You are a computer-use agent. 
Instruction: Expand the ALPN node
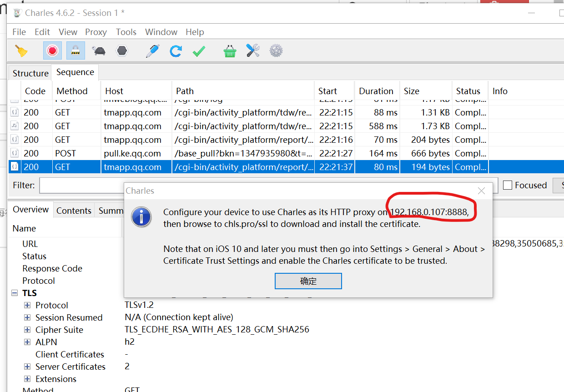27,342
